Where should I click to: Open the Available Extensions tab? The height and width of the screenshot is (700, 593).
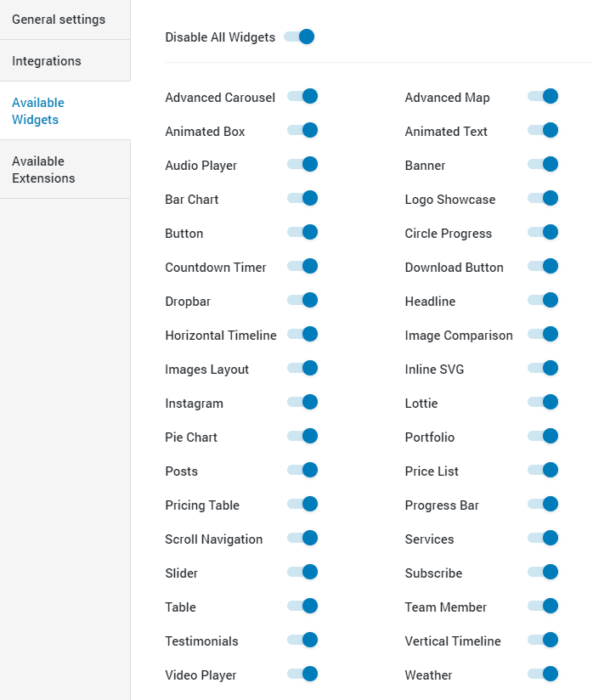click(43, 170)
